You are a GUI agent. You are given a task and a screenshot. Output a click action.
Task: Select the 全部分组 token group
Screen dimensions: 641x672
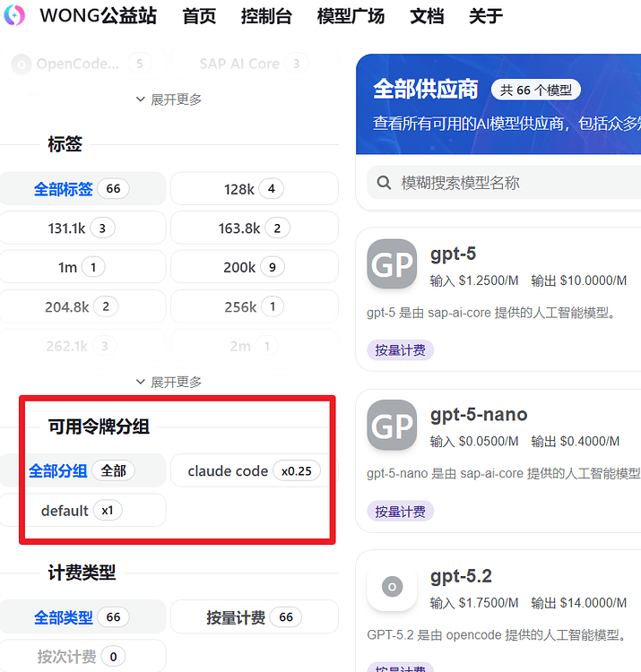coord(82,470)
